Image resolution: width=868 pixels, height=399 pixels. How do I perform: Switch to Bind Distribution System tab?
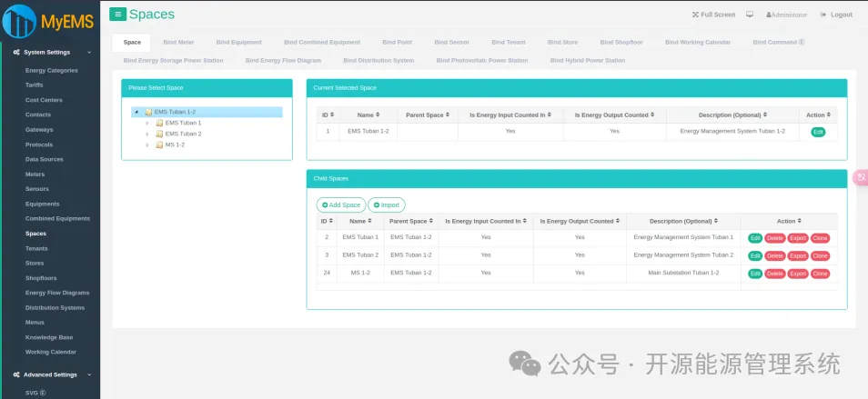[378, 61]
